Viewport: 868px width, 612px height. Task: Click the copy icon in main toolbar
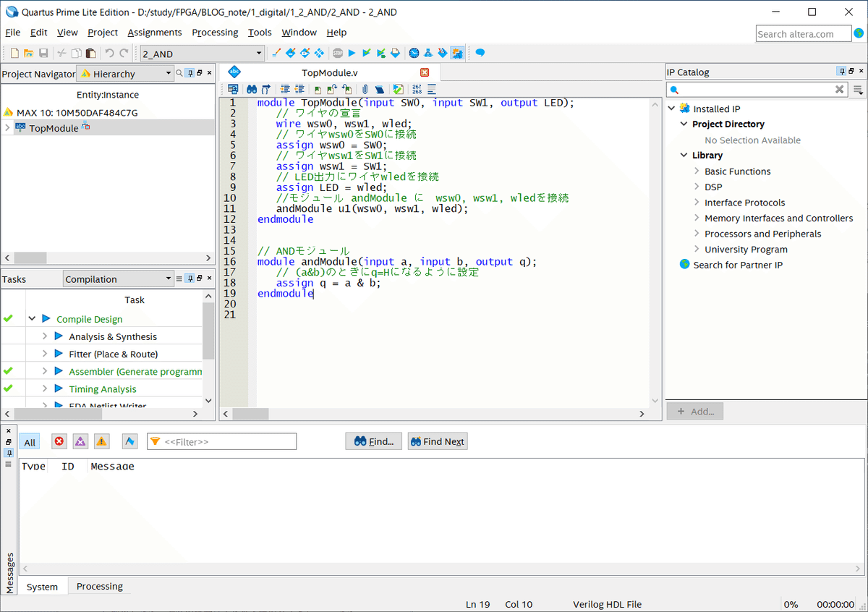pyautogui.click(x=76, y=53)
